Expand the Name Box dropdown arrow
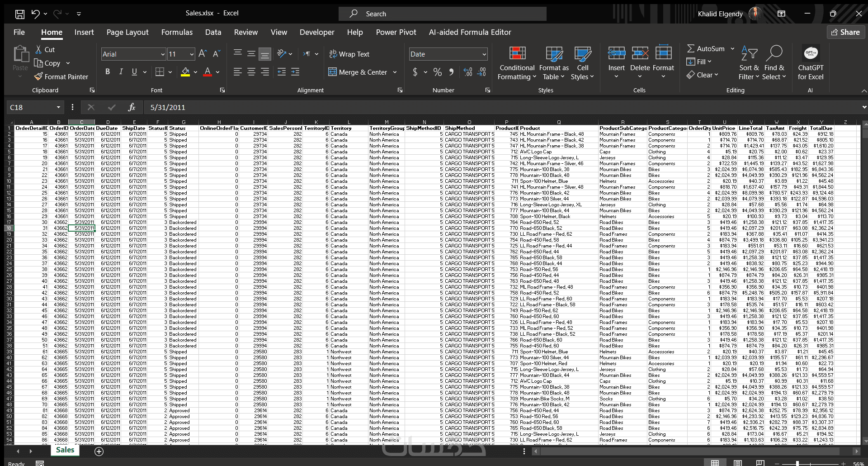 click(58, 107)
